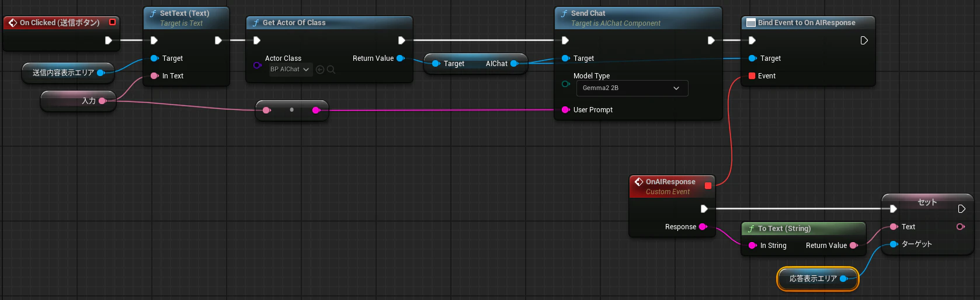Click the browse magnifier icon beside BP AIChat
The width and height of the screenshot is (980, 300).
[331, 70]
